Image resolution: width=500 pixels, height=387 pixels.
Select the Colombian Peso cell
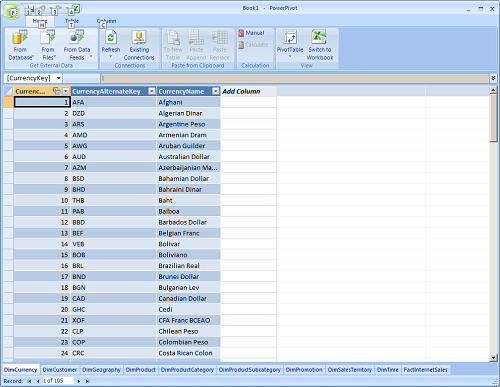[188, 342]
